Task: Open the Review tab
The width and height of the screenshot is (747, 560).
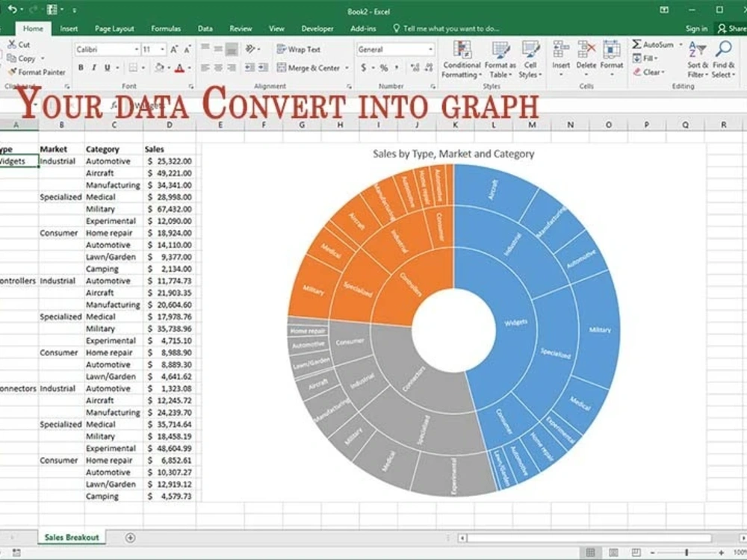Action: click(241, 28)
